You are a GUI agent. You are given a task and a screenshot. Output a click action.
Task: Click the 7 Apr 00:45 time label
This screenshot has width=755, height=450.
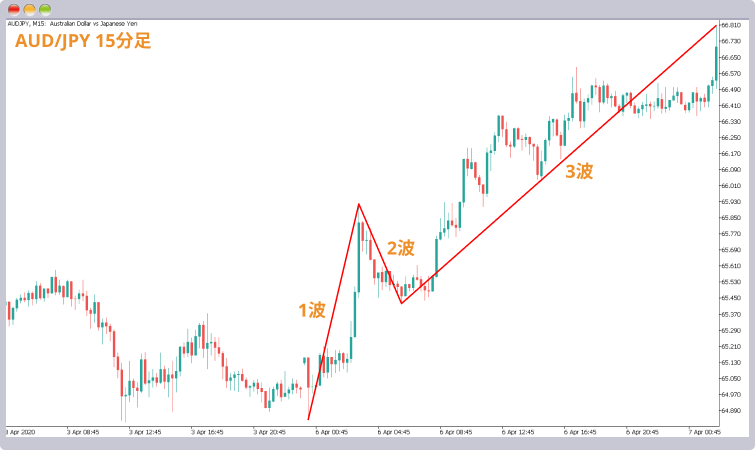[704, 432]
